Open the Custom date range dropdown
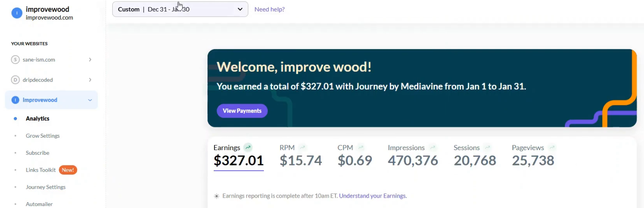The image size is (644, 208). [x=180, y=9]
